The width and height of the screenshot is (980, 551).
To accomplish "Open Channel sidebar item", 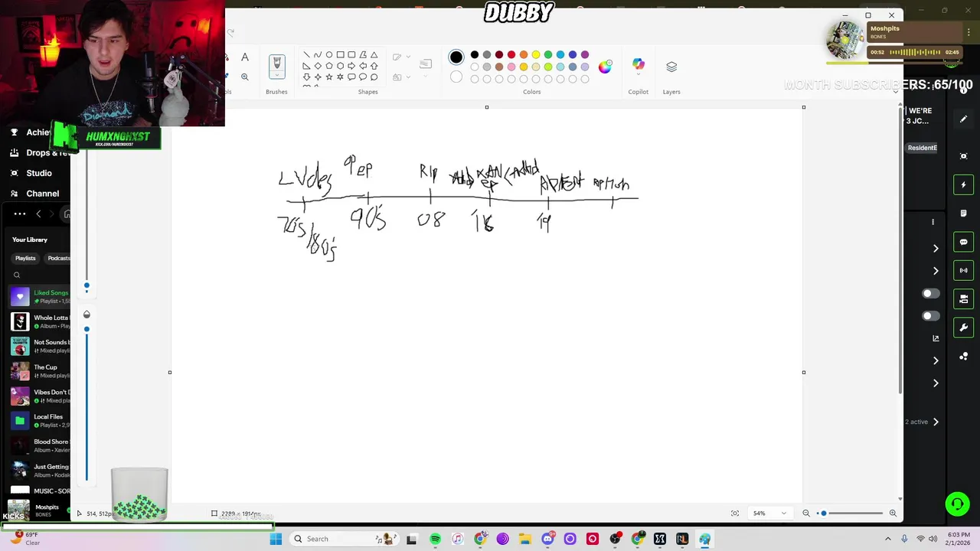I will coord(34,194).
